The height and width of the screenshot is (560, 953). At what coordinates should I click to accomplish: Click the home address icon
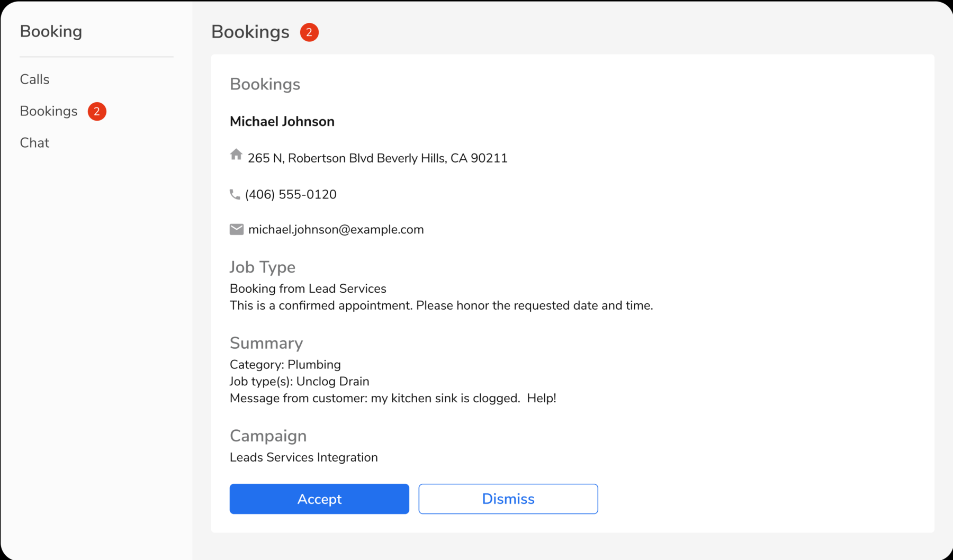(x=237, y=155)
